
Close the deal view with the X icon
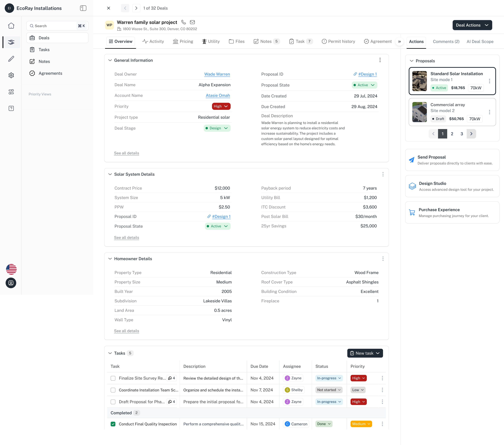[x=108, y=8]
